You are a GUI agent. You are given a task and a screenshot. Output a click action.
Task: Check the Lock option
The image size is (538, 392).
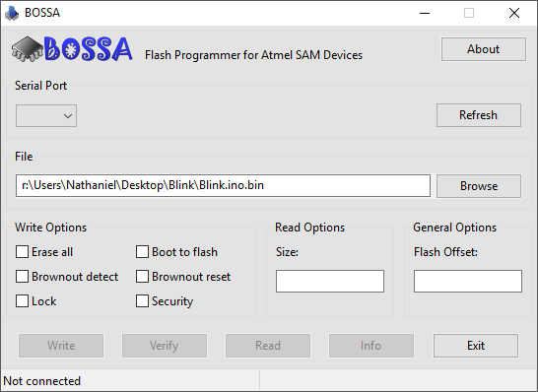22,301
